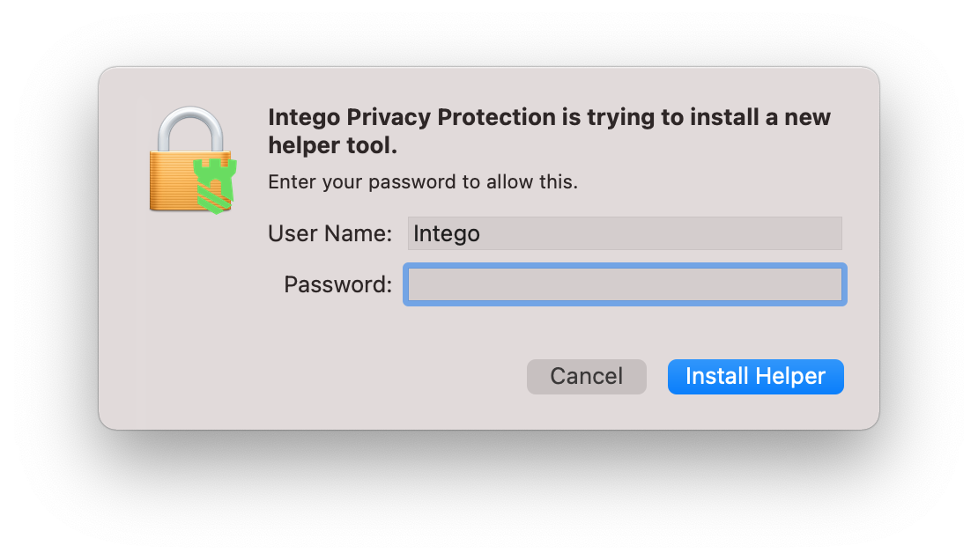Click the green Intego castle badge
Viewport: 978px width, 560px height.
coord(215,186)
